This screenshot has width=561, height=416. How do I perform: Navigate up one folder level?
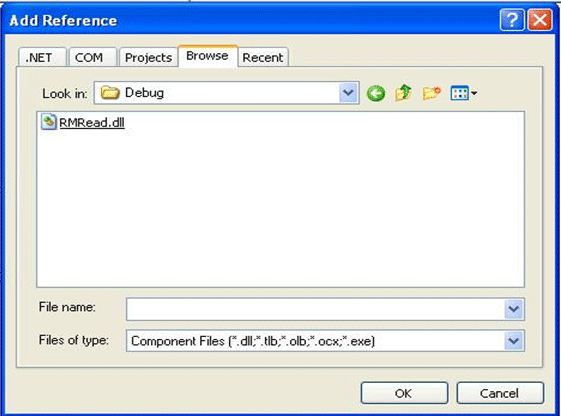click(x=403, y=93)
